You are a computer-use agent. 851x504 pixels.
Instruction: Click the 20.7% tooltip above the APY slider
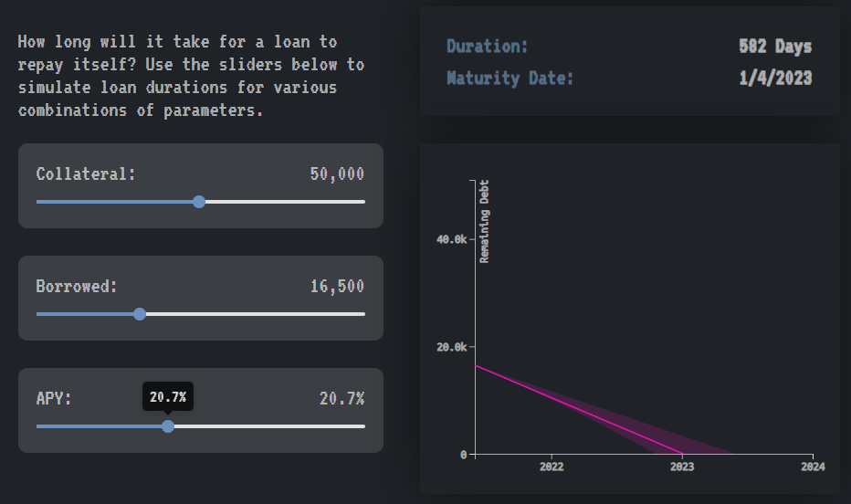(x=168, y=397)
